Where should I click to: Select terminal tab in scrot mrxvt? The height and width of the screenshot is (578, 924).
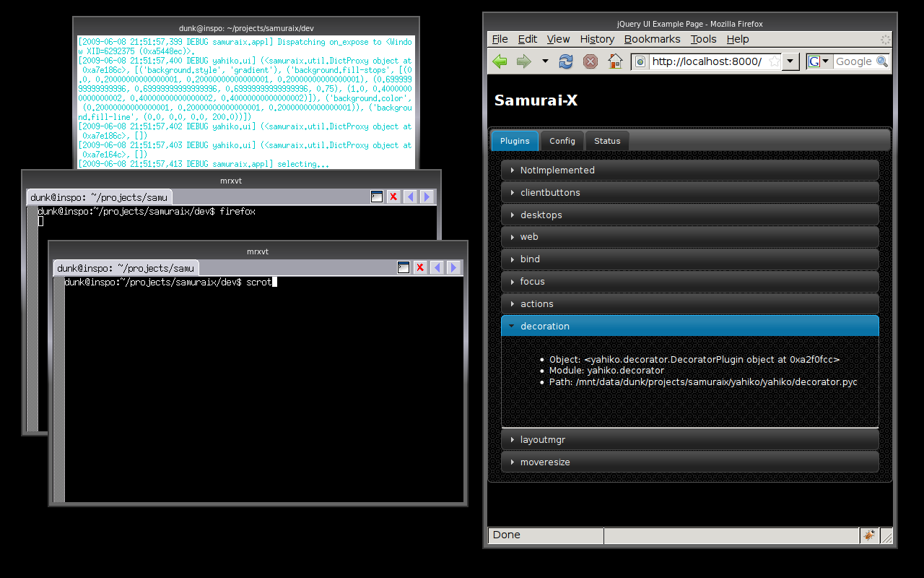pos(126,268)
